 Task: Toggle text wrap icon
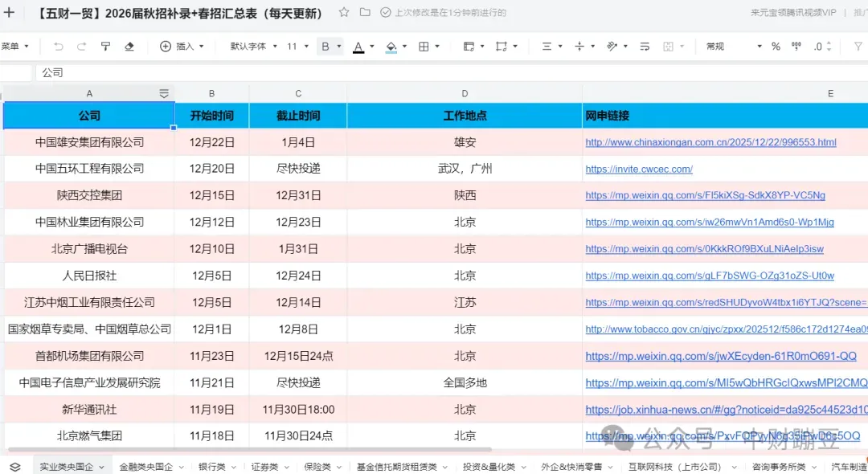pyautogui.click(x=645, y=47)
